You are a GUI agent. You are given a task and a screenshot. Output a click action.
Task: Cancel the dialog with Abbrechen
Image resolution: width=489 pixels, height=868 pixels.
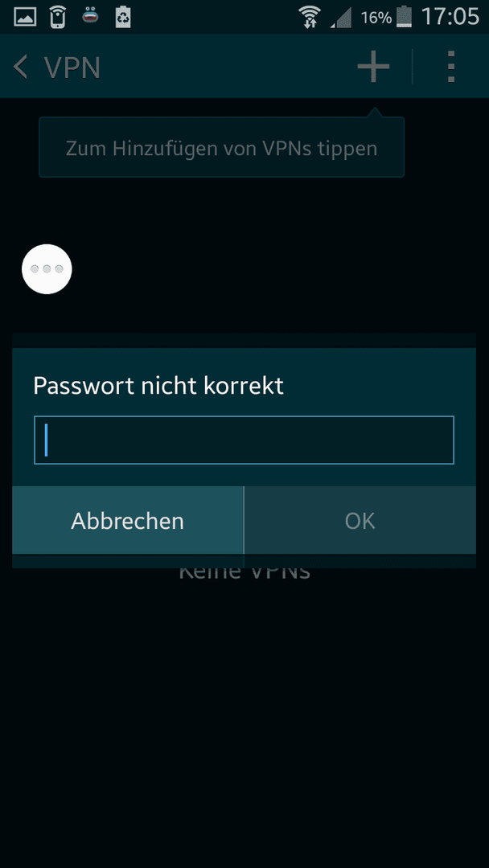click(127, 520)
